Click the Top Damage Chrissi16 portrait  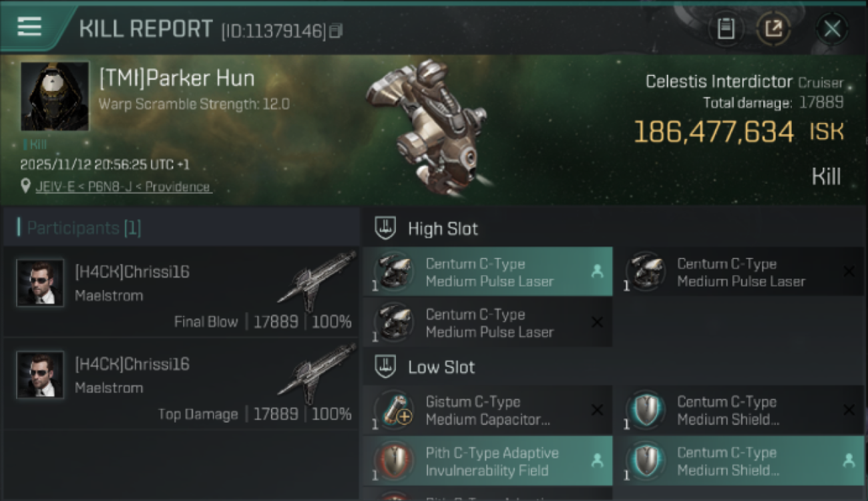tap(40, 375)
